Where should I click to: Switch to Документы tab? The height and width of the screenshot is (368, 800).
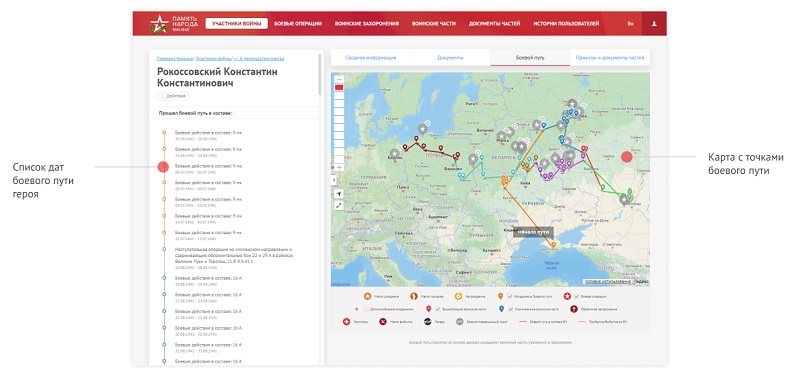point(451,58)
